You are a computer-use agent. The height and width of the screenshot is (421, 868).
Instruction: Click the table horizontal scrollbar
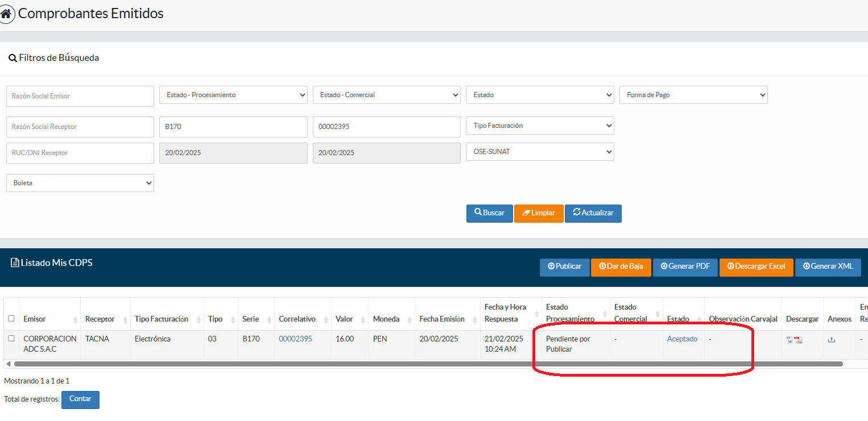428,364
